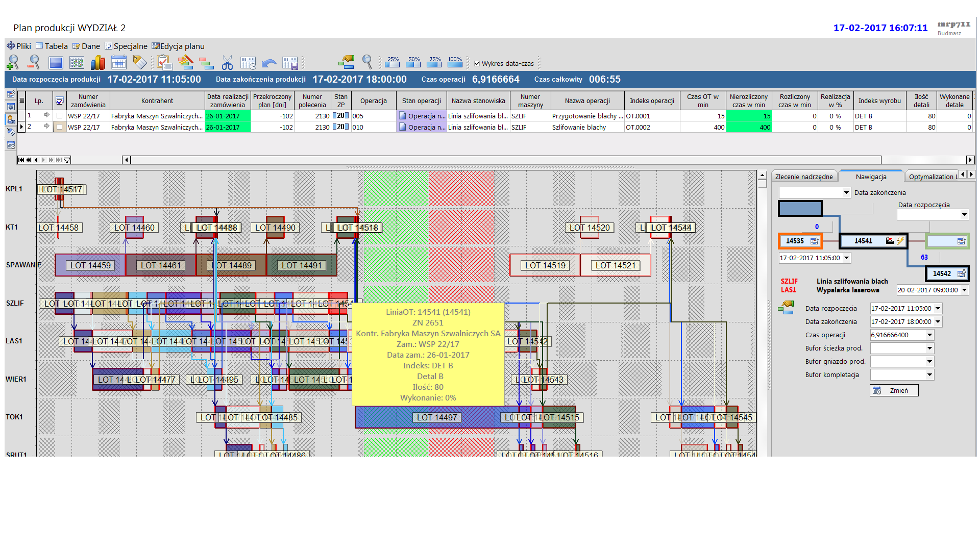Click the blue screen view toolbar icon
980x551 pixels.
56,63
